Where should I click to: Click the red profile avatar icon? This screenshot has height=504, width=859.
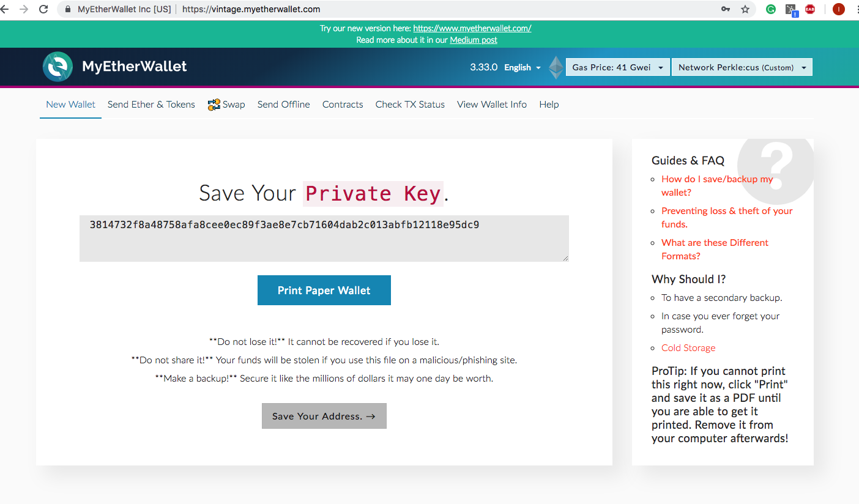[x=838, y=9]
